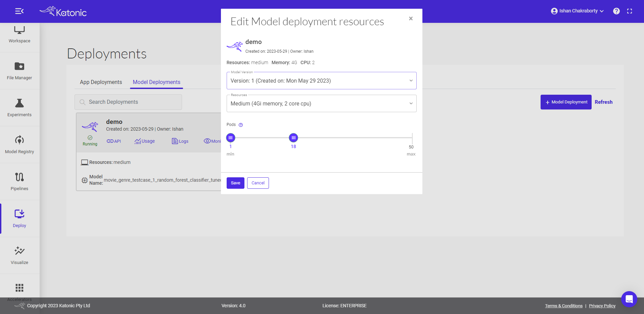The image size is (644, 314).
Task: Click the demo card kangaroo logo
Action: (x=90, y=127)
